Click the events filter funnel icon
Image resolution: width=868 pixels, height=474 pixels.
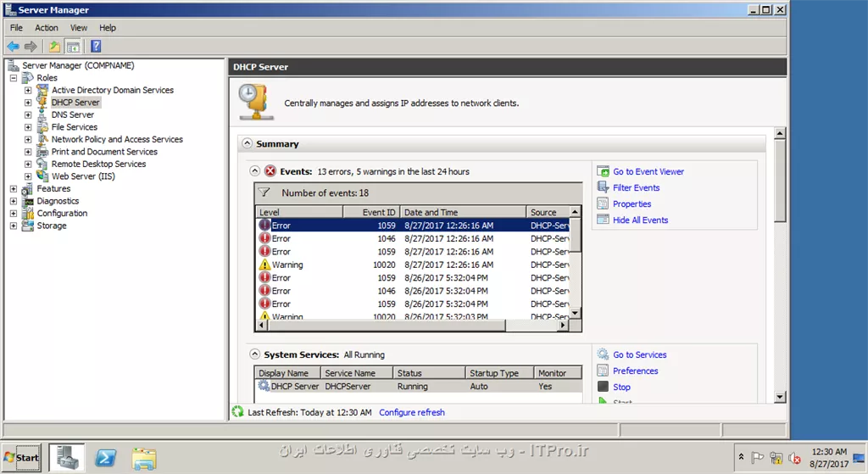(x=264, y=192)
